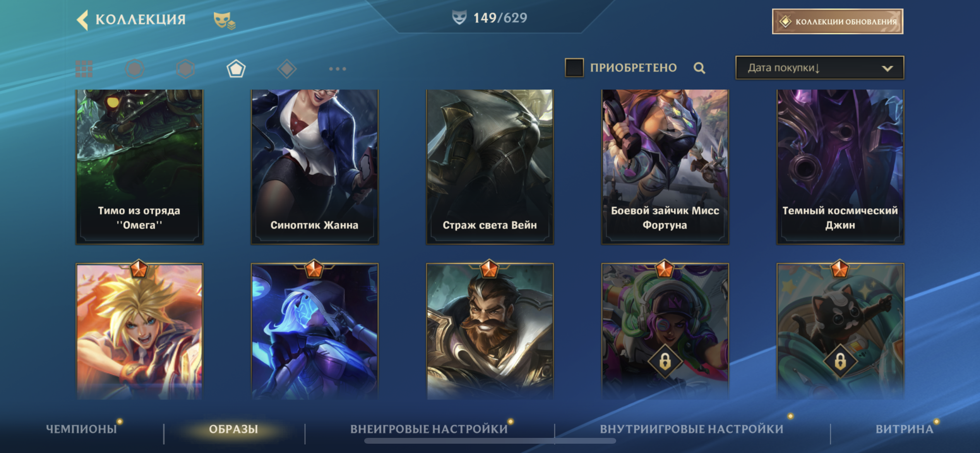980x453 pixels.
Task: Open the Внутриигровые настройки tab
Action: [691, 429]
